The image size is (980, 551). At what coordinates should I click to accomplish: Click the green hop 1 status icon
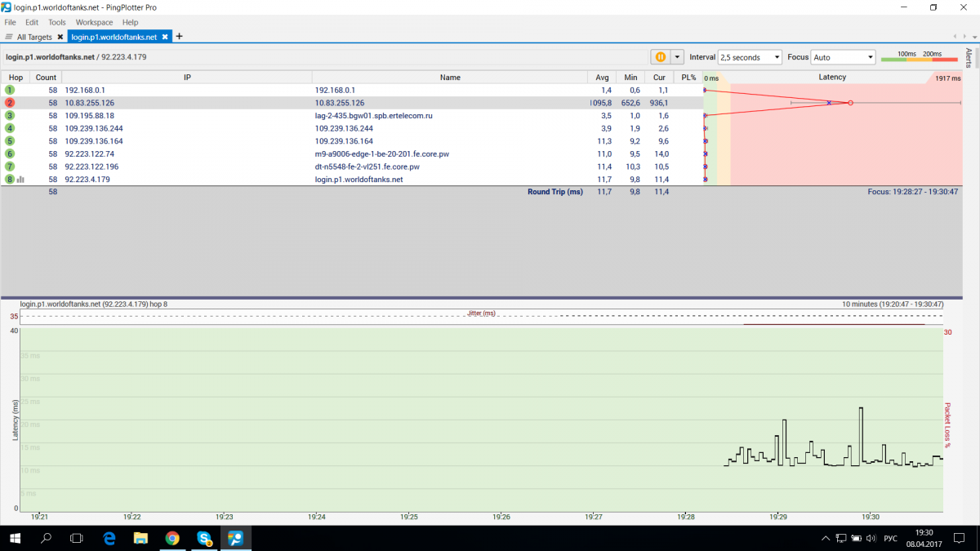(10, 90)
